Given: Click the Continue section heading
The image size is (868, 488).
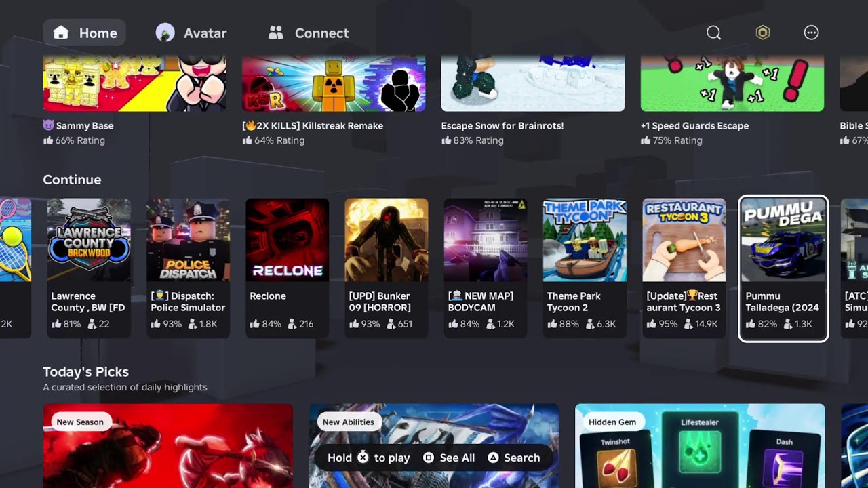Looking at the screenshot, I should click(x=72, y=180).
